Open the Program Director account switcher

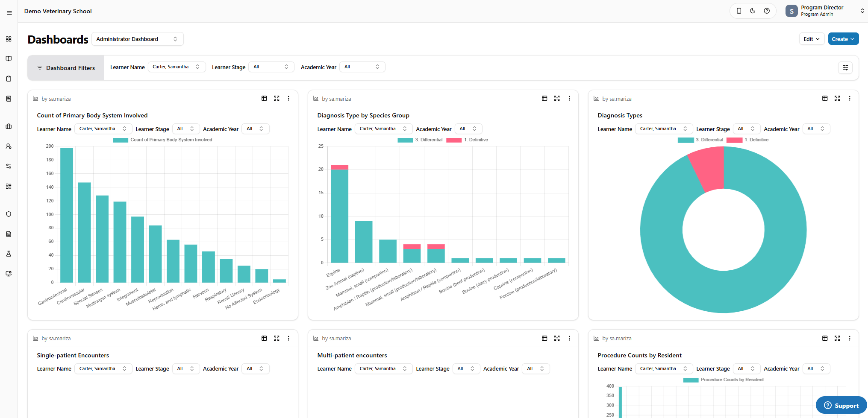point(825,11)
